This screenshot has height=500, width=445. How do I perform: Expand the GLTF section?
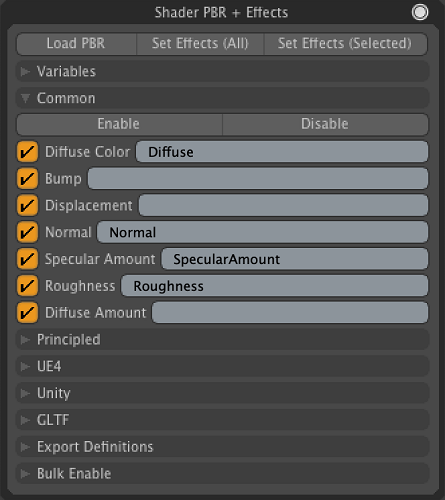(222, 420)
